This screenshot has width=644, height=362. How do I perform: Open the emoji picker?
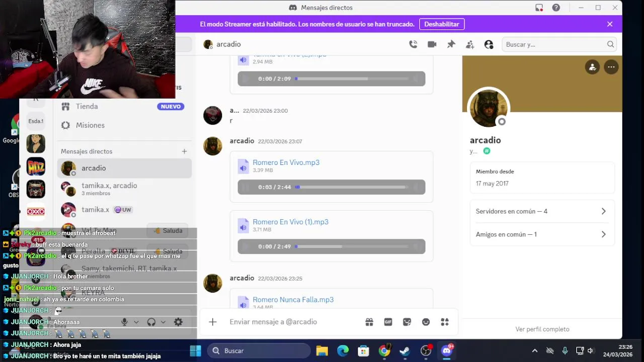tap(426, 322)
